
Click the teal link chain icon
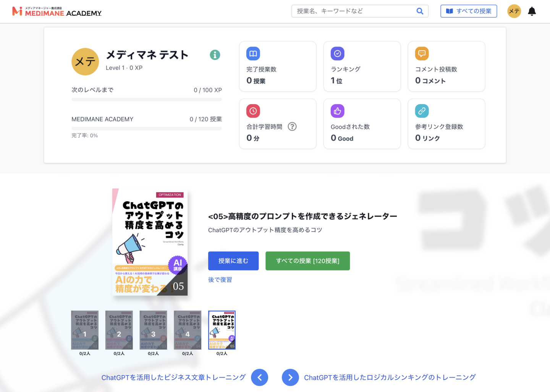coord(422,111)
